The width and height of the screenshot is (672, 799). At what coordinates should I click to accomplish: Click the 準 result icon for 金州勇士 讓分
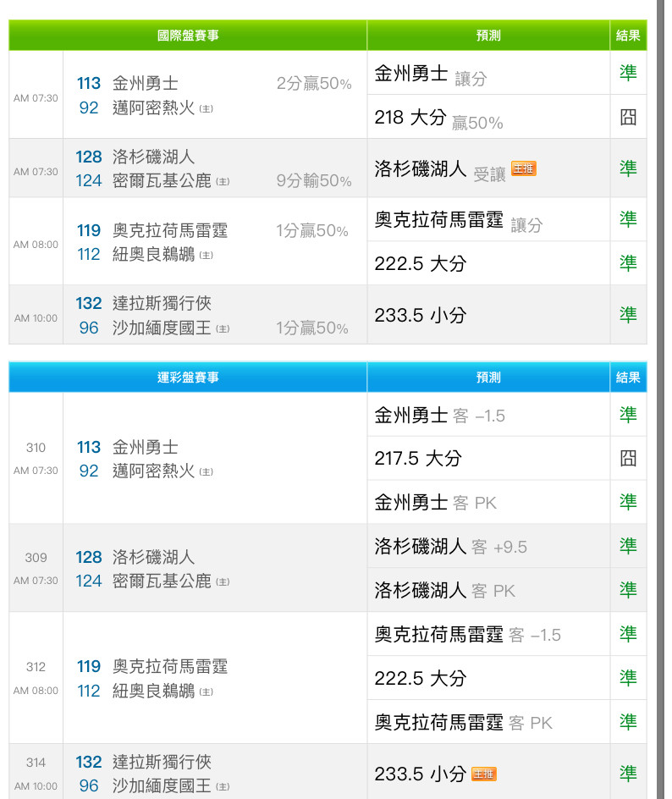tap(628, 73)
